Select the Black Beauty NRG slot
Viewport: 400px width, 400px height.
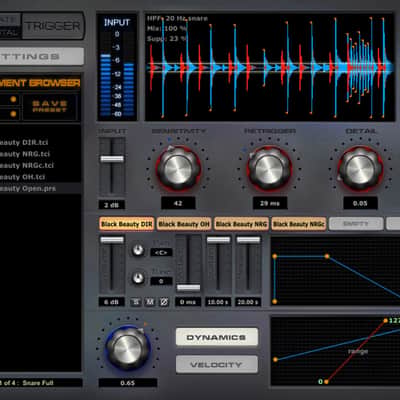click(241, 224)
